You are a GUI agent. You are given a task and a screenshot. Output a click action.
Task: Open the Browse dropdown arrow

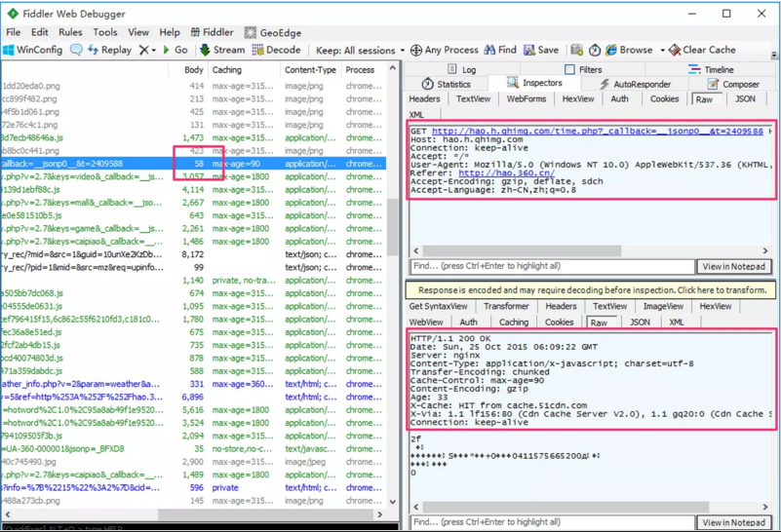click(662, 51)
